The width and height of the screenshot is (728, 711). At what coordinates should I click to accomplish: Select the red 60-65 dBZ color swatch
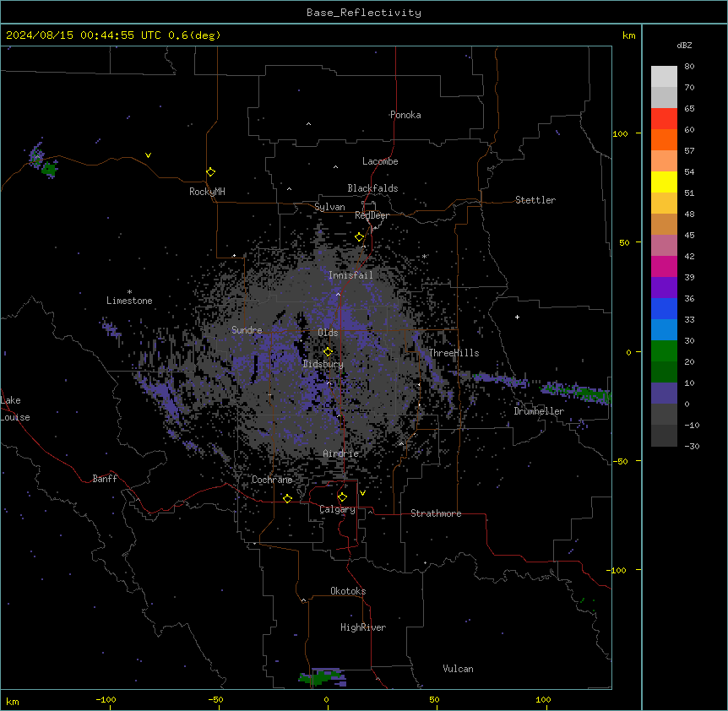[664, 119]
